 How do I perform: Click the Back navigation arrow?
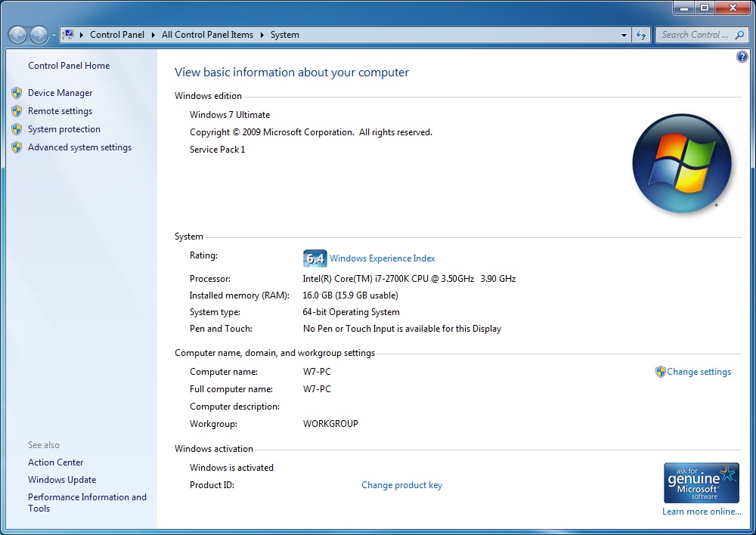tap(18, 35)
